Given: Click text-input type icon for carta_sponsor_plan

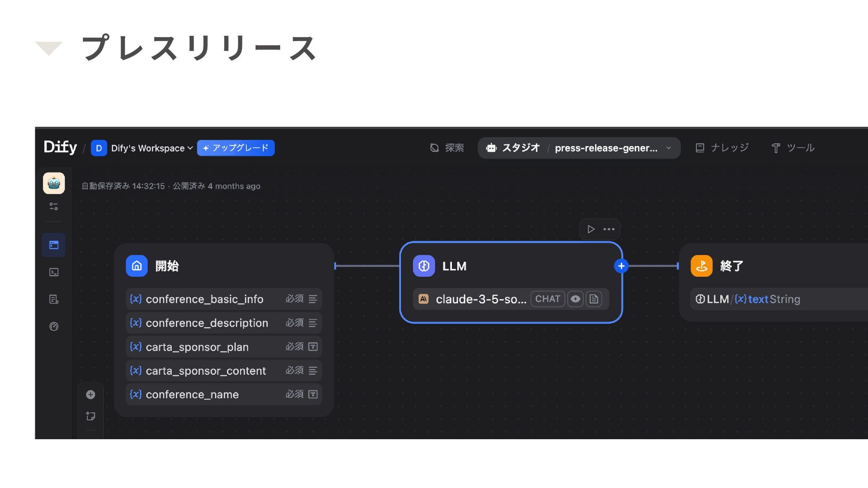Looking at the screenshot, I should [x=313, y=347].
